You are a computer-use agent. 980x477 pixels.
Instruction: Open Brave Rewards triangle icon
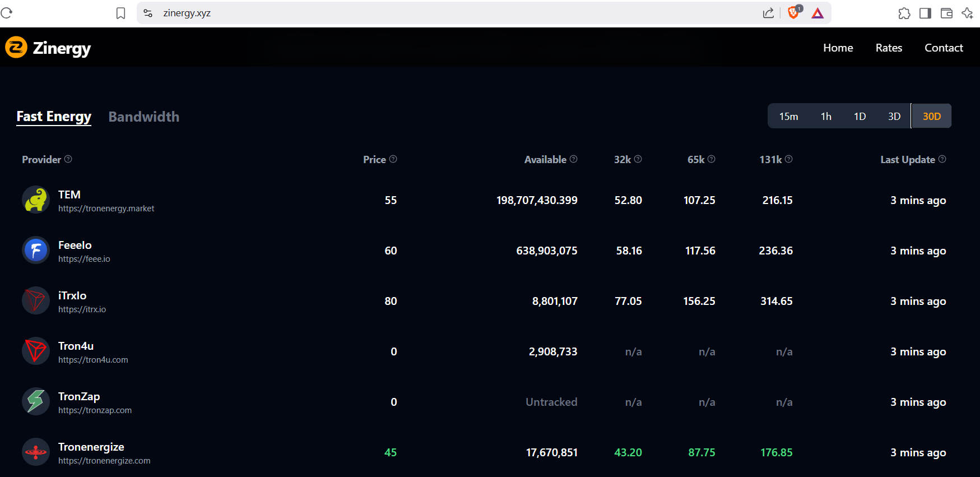point(818,13)
